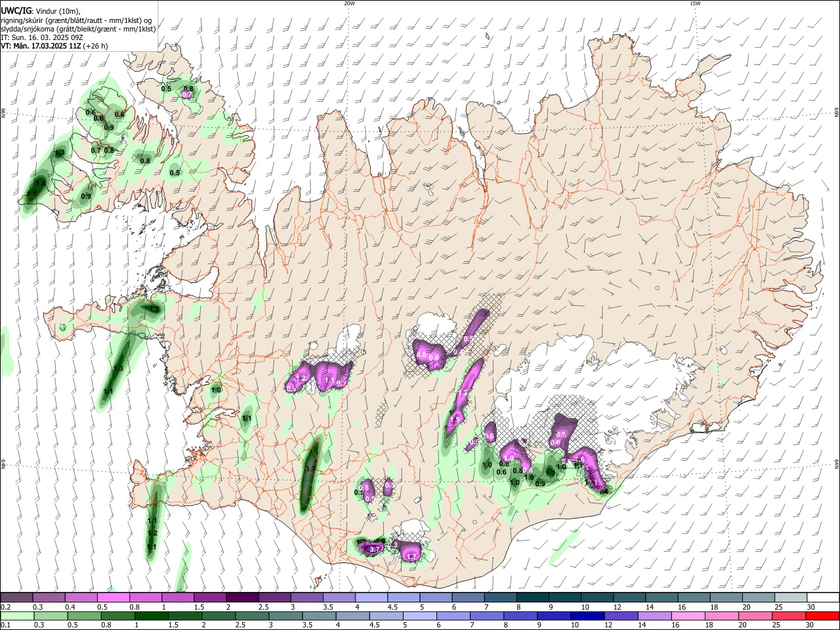The image size is (840, 630).
Task: Pick the bottom-row legend swatch labeled 0.8
Action: tap(118, 616)
